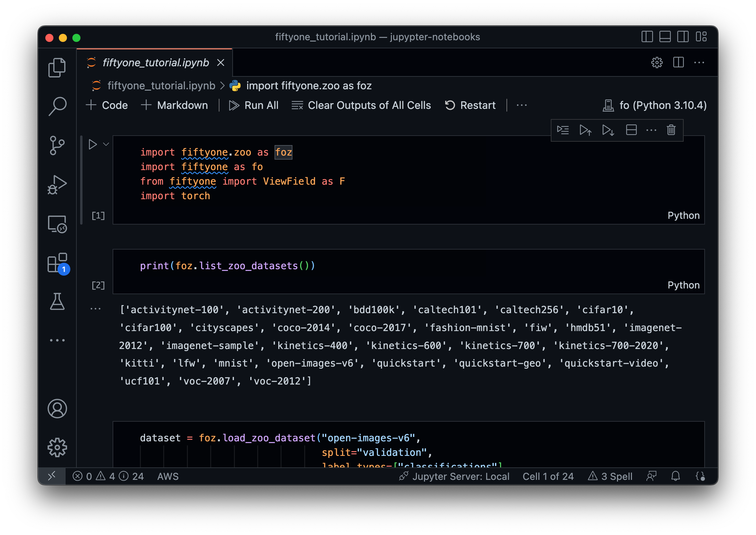Open the Manage gear in activity bar
The height and width of the screenshot is (535, 756).
pos(57,447)
